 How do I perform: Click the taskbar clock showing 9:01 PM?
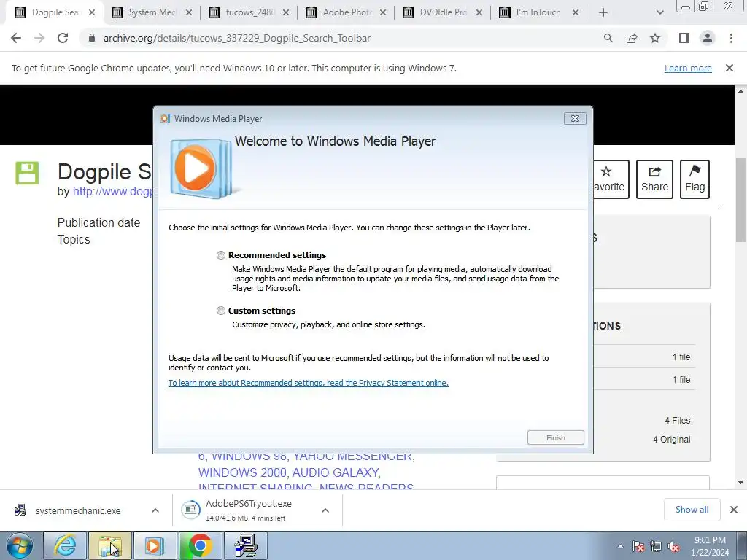point(710,546)
